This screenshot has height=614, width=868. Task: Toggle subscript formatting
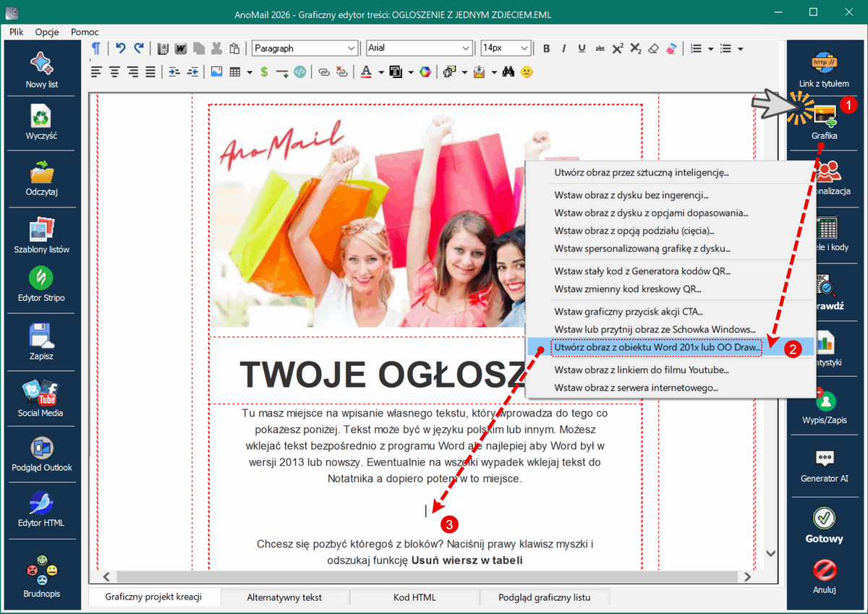pos(636,48)
